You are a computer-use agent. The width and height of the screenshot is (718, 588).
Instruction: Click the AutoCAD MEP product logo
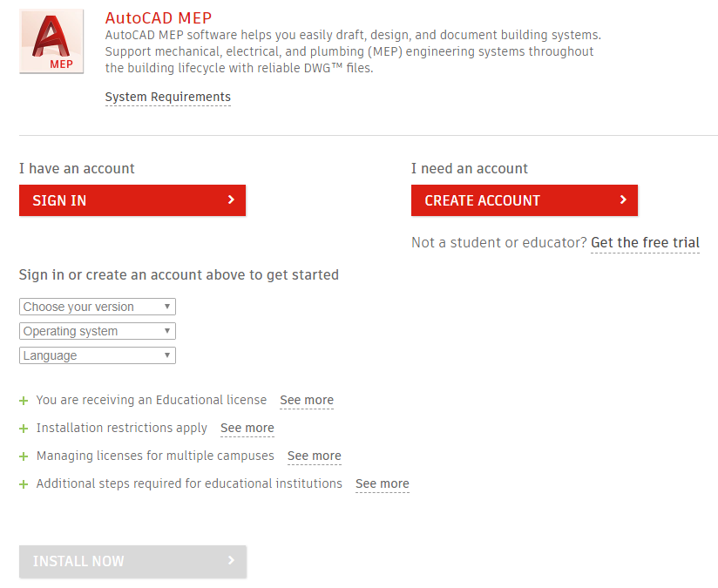coord(51,41)
